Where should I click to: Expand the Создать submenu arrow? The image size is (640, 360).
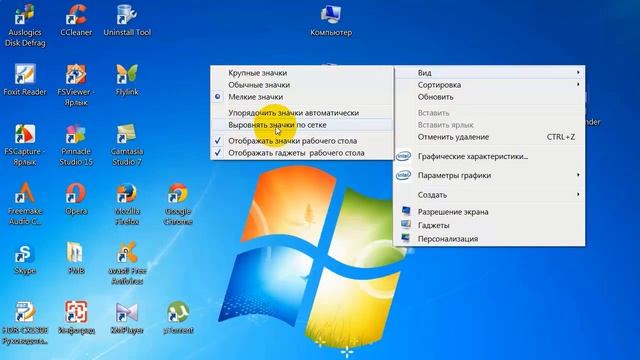click(578, 194)
